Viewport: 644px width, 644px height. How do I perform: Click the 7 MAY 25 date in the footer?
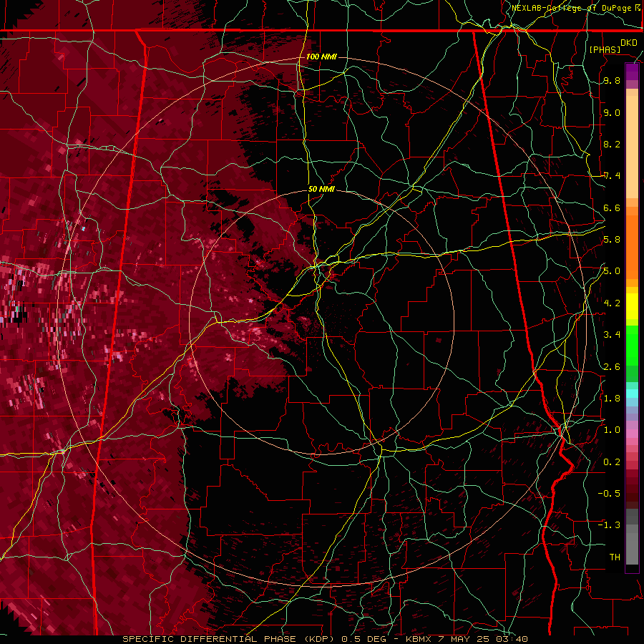465,639
